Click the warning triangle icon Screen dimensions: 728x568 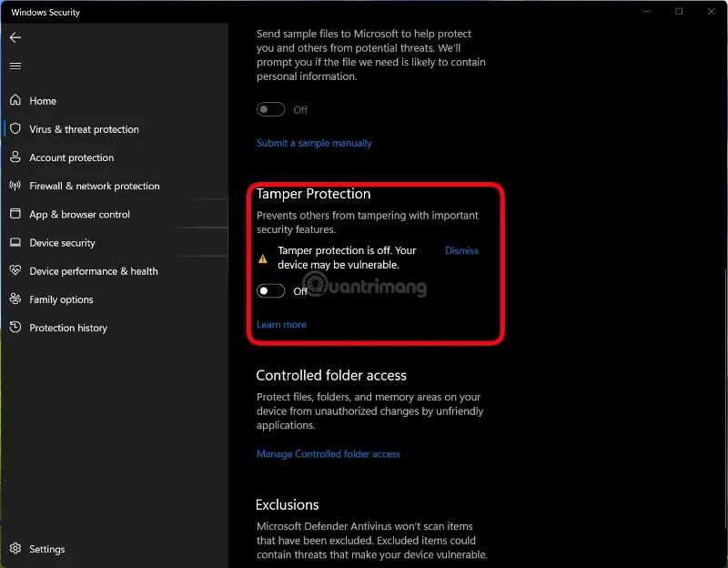pos(262,259)
